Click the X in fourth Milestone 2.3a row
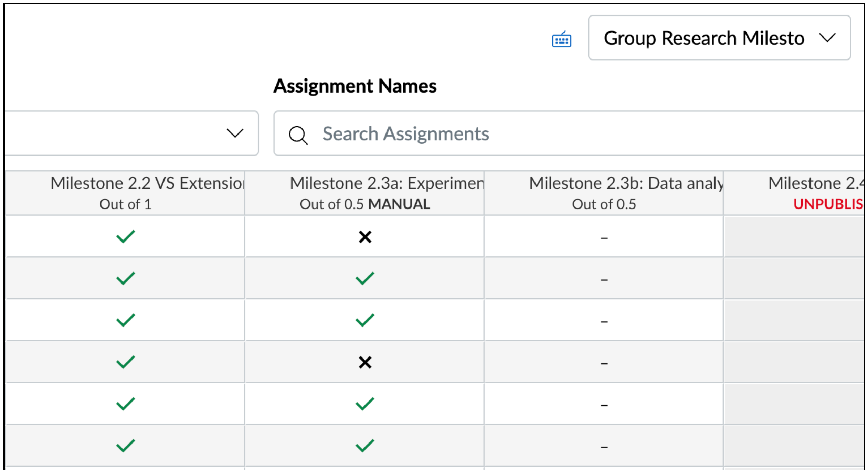The height and width of the screenshot is (470, 868). click(364, 362)
